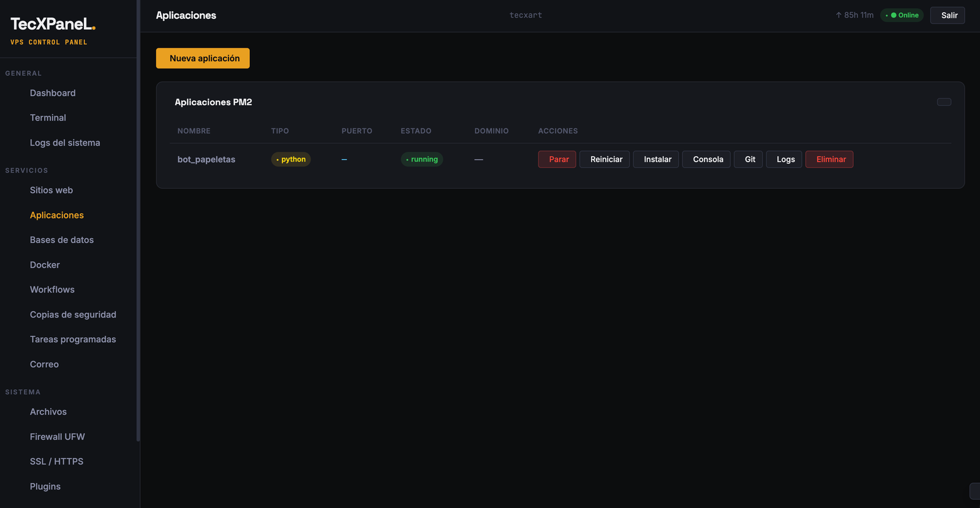The width and height of the screenshot is (980, 508).
Task: Click the uptime arrow indicator 85h 11m
Action: [854, 15]
